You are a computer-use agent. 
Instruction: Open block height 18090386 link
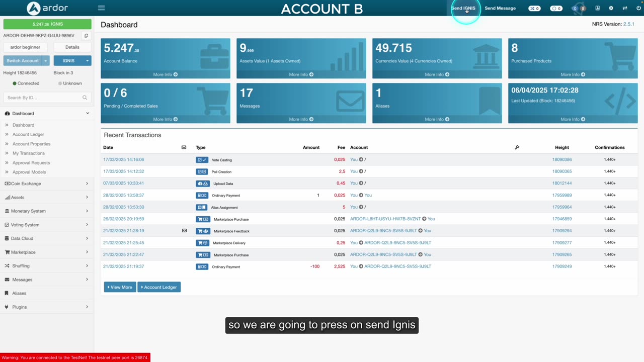pos(562,159)
